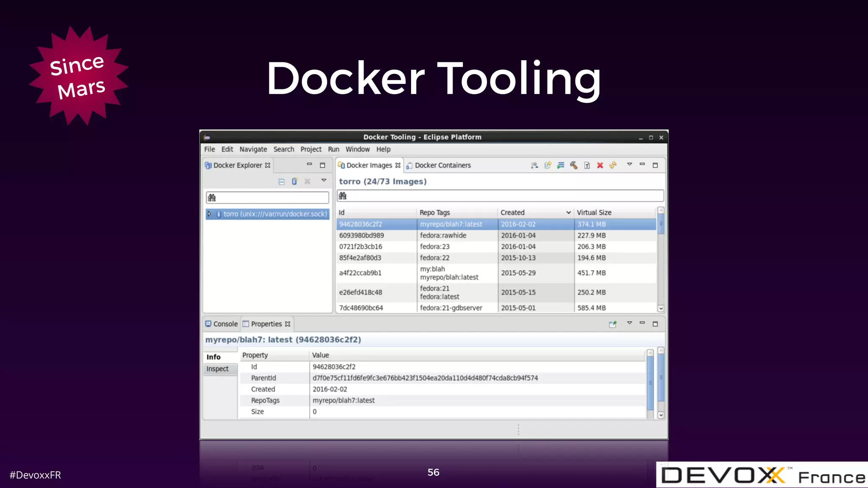868x488 pixels.
Task: Click the Value column header
Action: click(478, 355)
